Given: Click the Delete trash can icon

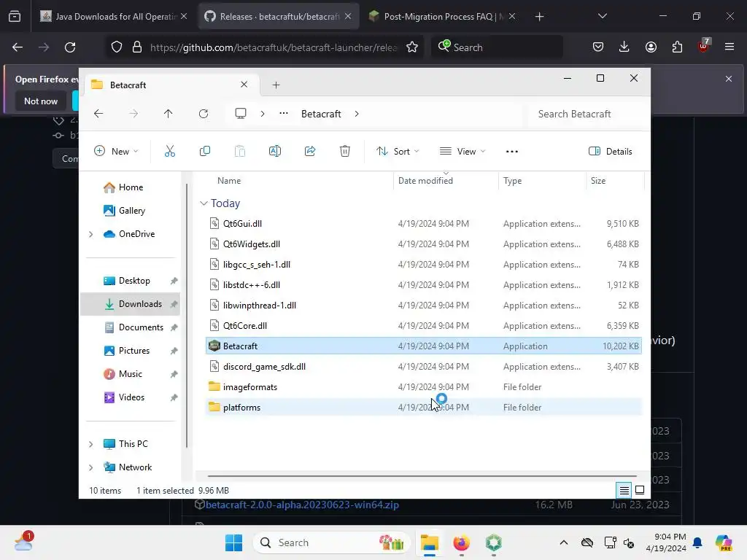Looking at the screenshot, I should pos(345,152).
